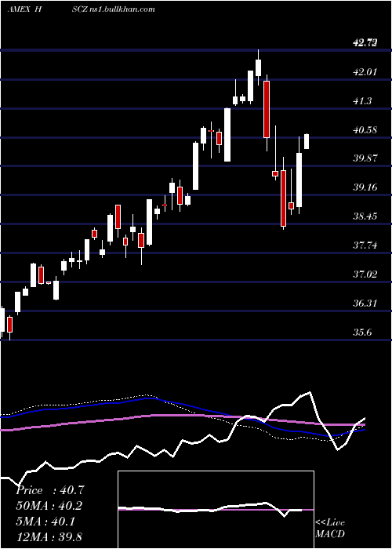Click the SCZ ns1.bullkhan.com header text
This screenshot has width=392, height=549.
point(114,9)
